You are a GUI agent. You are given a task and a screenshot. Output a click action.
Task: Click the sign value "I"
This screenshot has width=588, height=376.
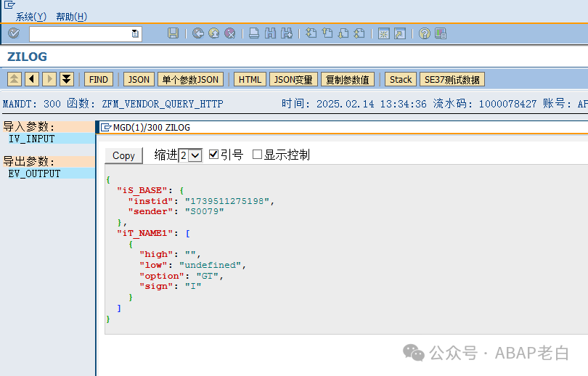(x=193, y=287)
